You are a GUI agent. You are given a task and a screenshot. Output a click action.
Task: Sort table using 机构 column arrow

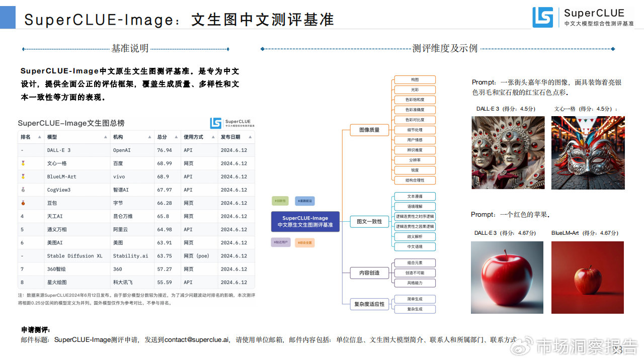coord(150,137)
